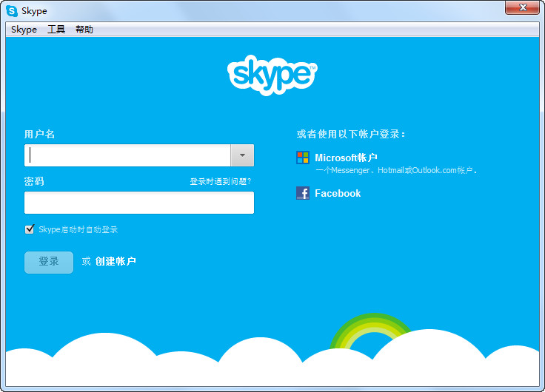Open the 登录时遇到问题? link
This screenshot has height=392, width=545.
pyautogui.click(x=221, y=181)
